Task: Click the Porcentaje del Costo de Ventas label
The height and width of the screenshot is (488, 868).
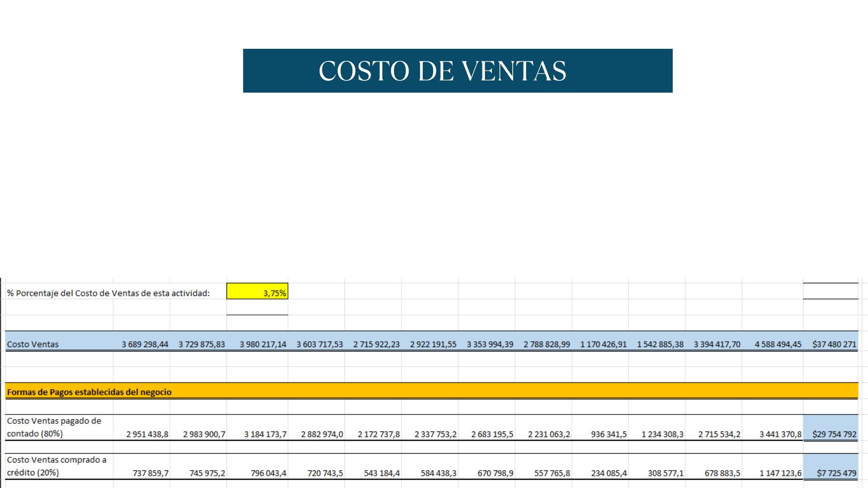Action: (108, 293)
